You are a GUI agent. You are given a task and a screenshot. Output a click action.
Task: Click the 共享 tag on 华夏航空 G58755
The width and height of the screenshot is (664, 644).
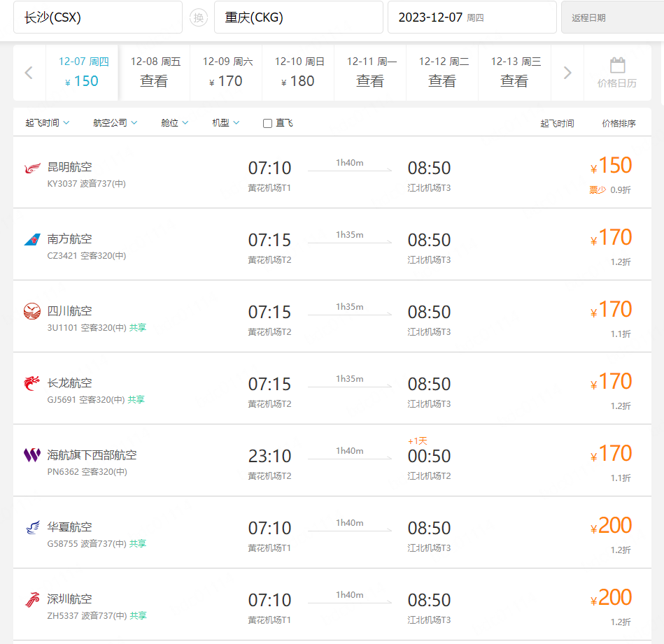pos(138,543)
